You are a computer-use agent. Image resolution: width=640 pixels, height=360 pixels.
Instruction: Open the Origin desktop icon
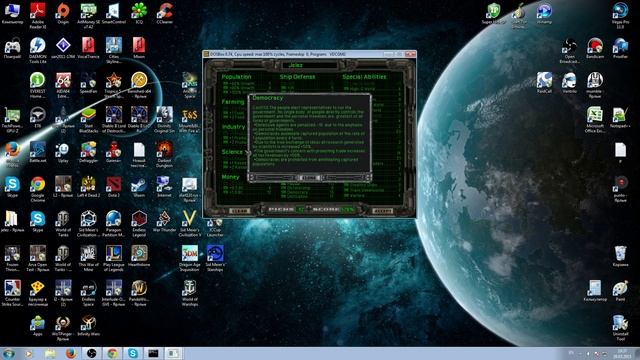63,13
